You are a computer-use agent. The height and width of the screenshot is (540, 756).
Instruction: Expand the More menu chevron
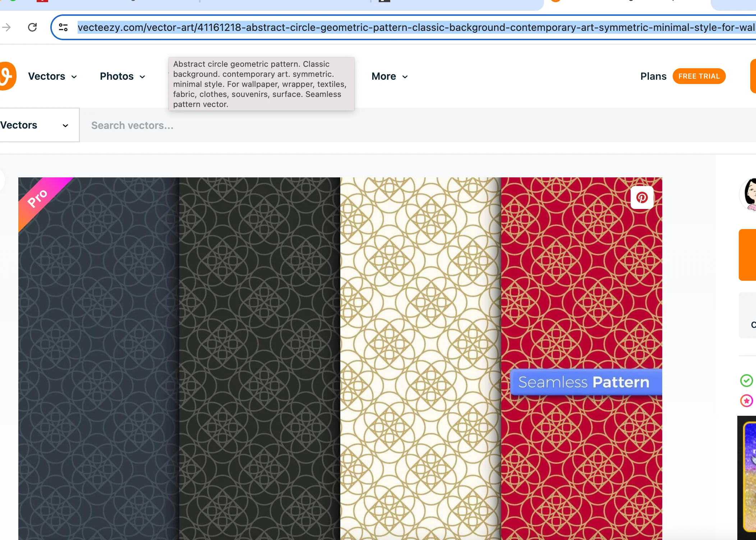(405, 77)
